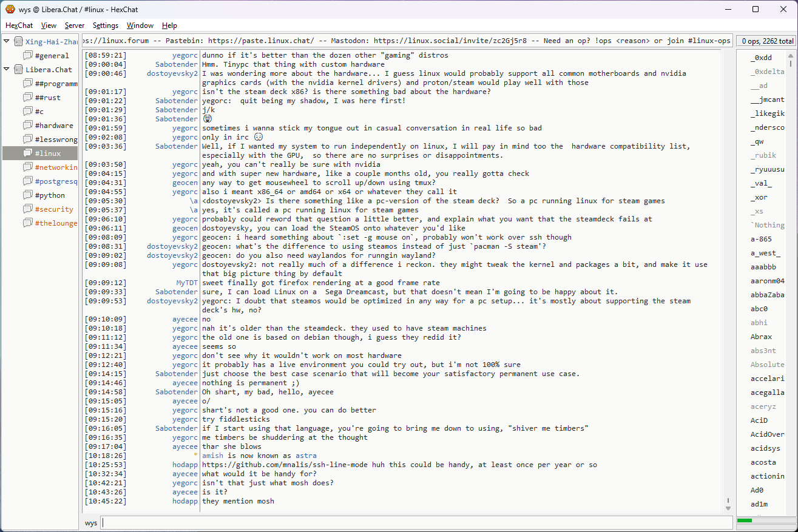Click the channel icon beside #python
Image resolution: width=798 pixels, height=532 pixels.
[28, 195]
